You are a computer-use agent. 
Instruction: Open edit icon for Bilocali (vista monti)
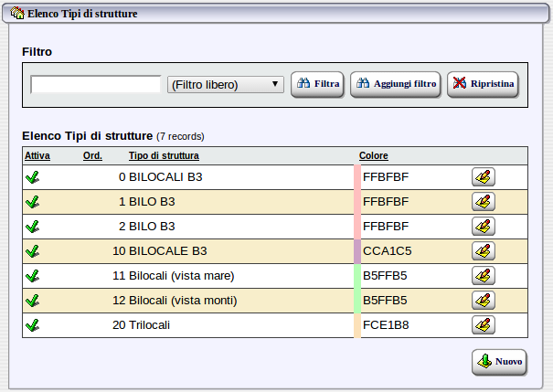(484, 300)
